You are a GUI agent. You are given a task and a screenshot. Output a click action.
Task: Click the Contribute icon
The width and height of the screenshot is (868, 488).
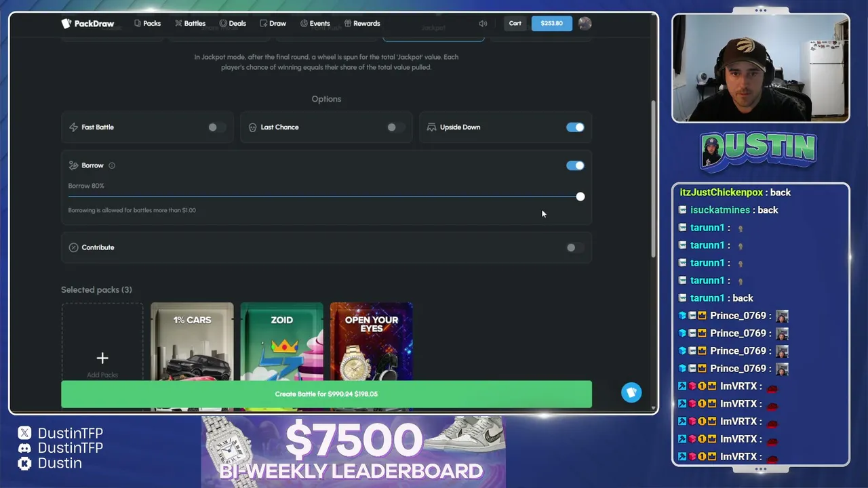(73, 247)
